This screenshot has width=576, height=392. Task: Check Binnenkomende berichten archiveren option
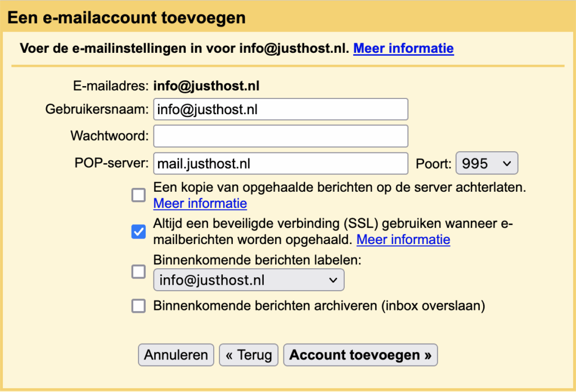click(138, 305)
